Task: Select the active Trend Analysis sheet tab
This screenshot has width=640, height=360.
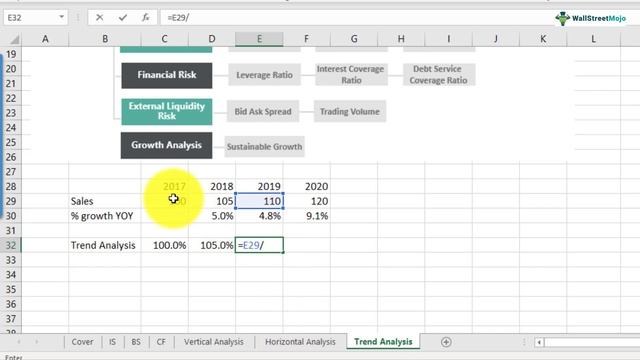Action: point(383,342)
